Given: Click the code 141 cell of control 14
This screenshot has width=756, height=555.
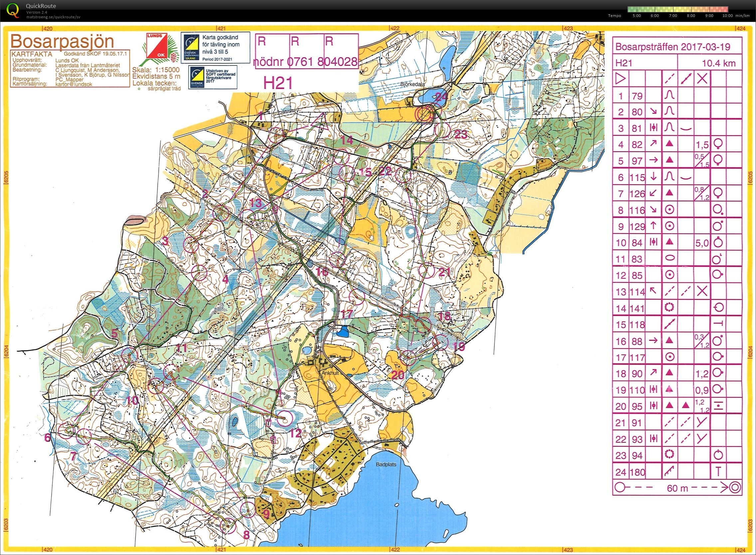Looking at the screenshot, I should tap(638, 308).
